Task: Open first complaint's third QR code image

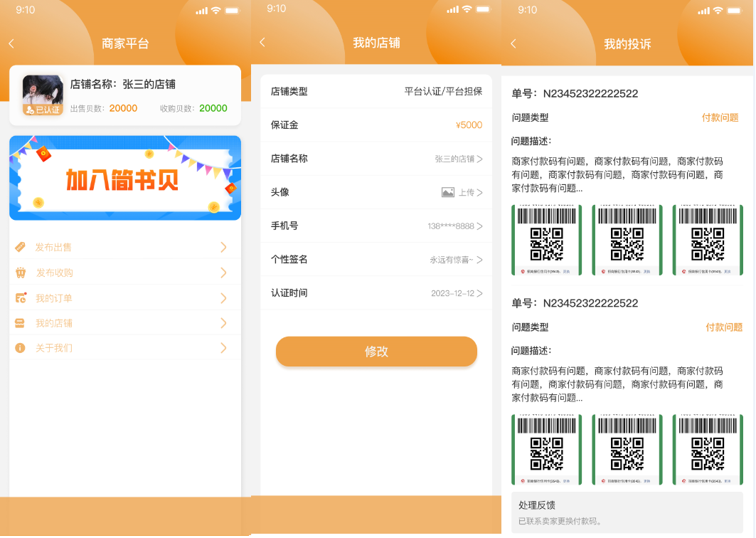Action: (x=708, y=240)
